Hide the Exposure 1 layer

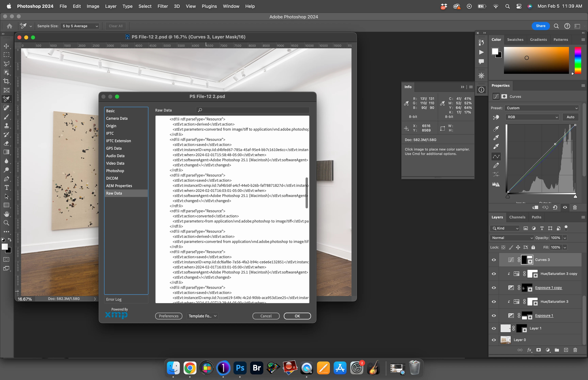pos(494,316)
